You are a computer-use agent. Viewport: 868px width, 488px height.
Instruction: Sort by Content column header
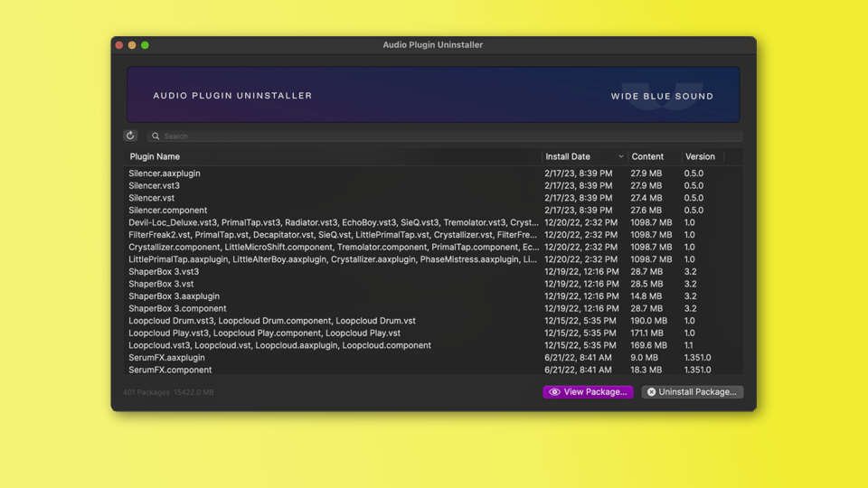coord(647,156)
